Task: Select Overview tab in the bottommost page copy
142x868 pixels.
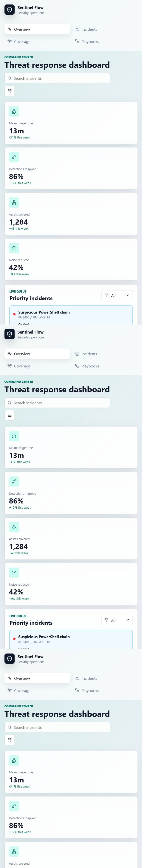Action: (37, 678)
